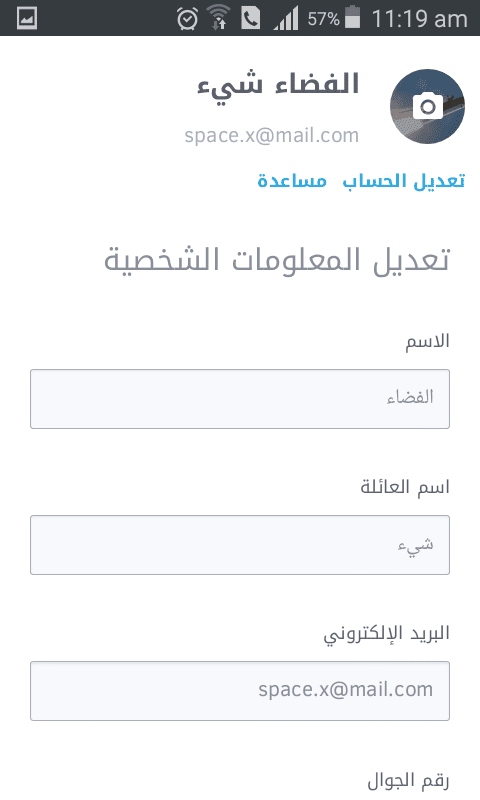Tap the البريد الإلكتروني field label

[x=387, y=634]
